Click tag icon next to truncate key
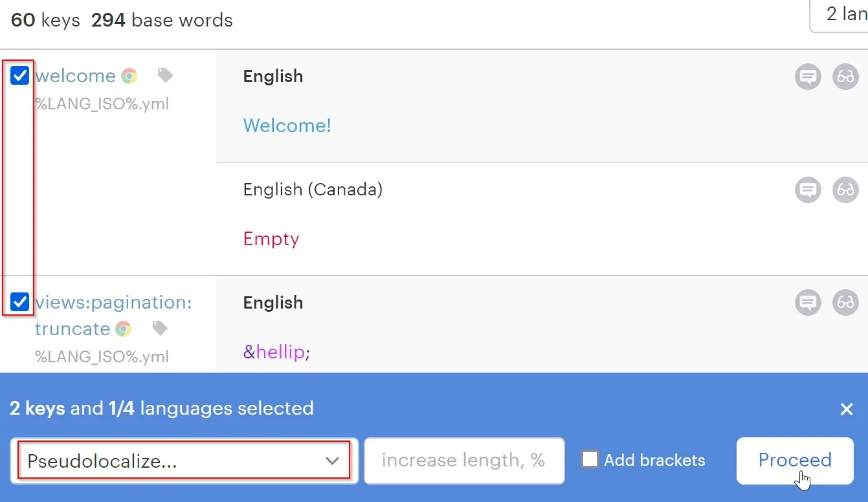This screenshot has height=502, width=868. click(160, 329)
